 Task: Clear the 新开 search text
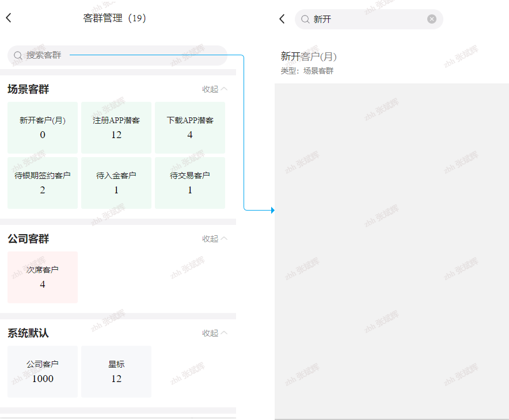tap(431, 19)
